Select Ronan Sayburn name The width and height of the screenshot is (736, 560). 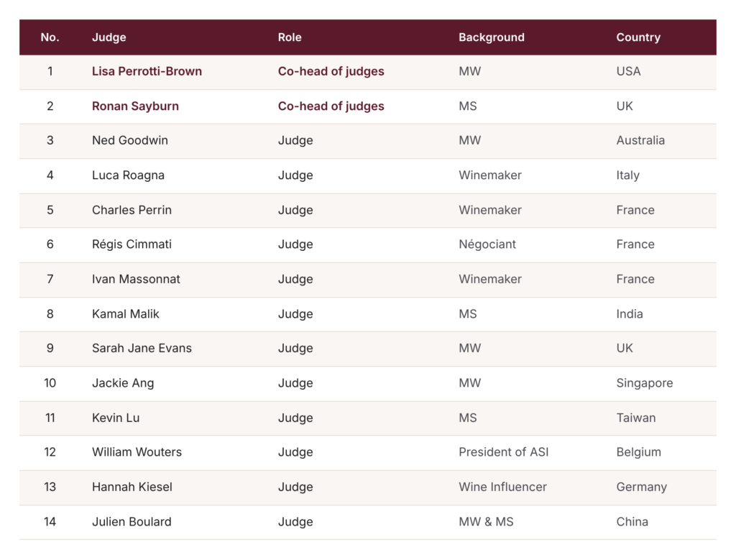135,106
